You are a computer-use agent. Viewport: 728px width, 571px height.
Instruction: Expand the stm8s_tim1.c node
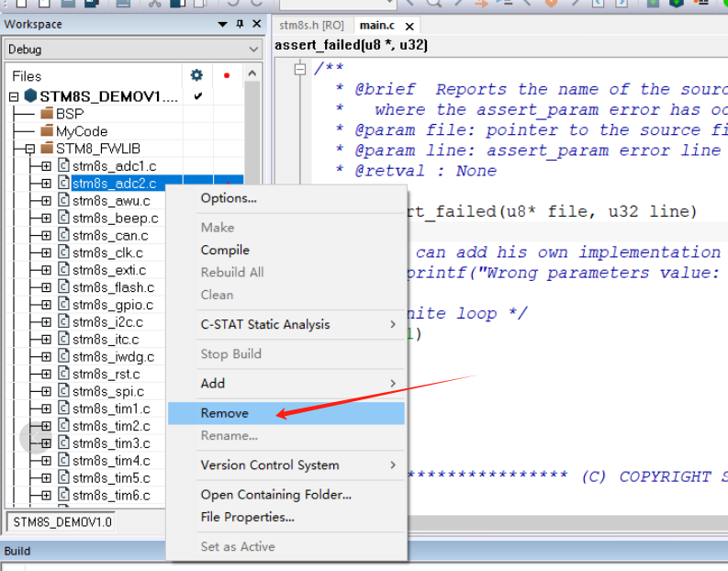point(46,409)
